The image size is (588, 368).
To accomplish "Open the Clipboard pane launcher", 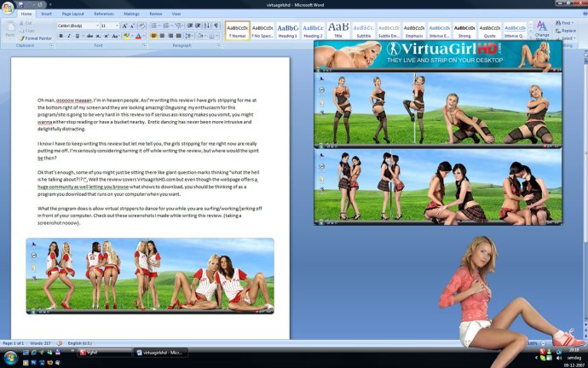I will pyautogui.click(x=51, y=45).
